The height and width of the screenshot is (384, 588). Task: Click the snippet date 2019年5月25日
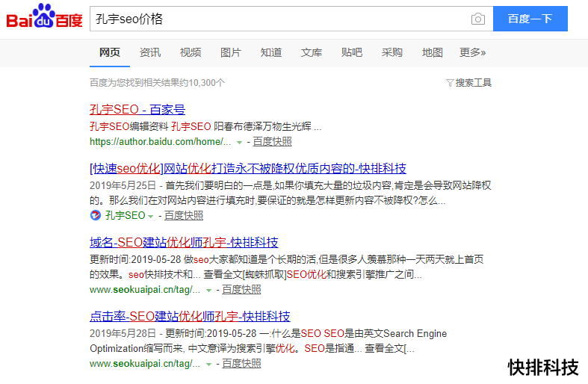point(123,185)
